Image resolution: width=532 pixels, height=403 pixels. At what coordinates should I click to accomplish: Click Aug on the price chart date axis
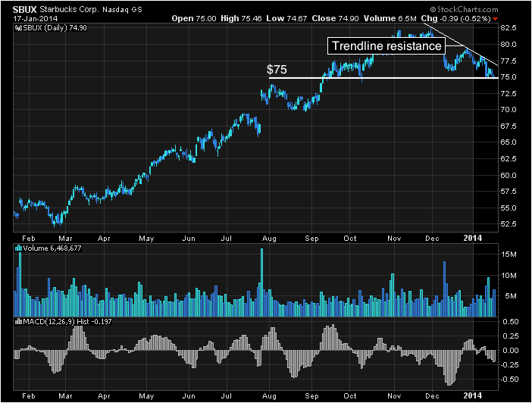269,239
